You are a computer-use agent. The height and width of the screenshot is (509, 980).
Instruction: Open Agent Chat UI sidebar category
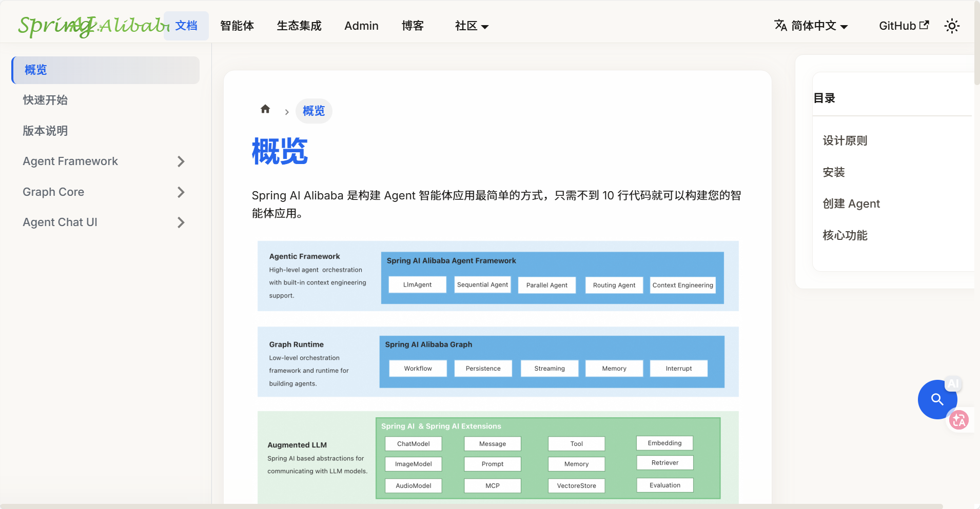60,222
